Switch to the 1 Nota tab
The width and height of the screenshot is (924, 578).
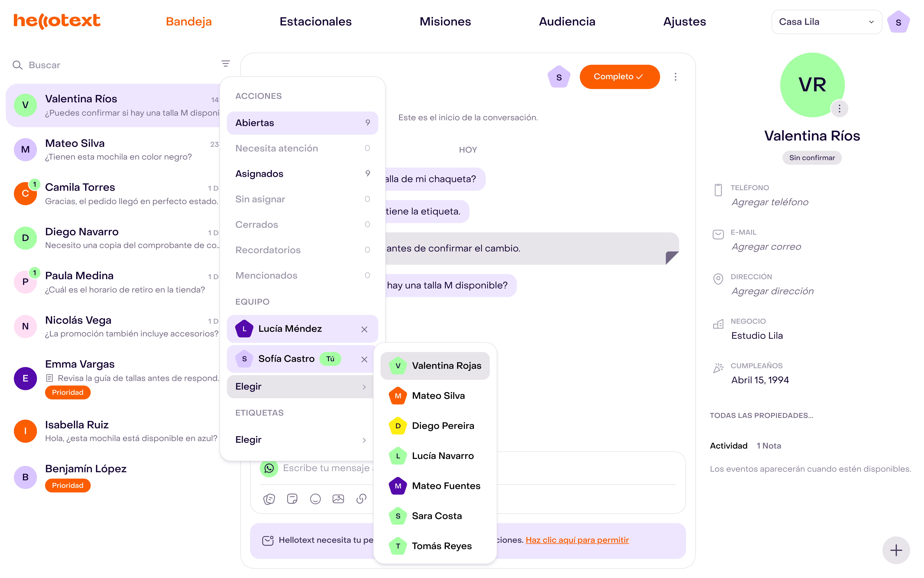pyautogui.click(x=769, y=446)
